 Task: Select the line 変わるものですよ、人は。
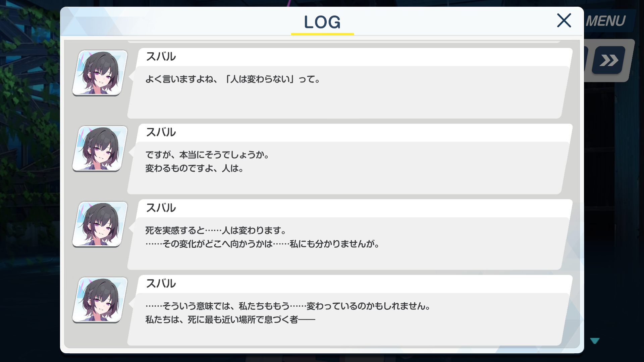195,168
